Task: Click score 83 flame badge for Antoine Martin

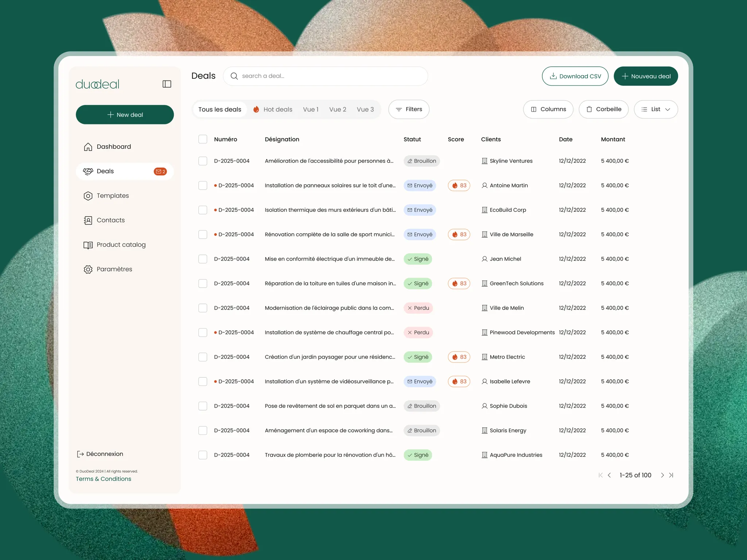Action: [x=459, y=186]
